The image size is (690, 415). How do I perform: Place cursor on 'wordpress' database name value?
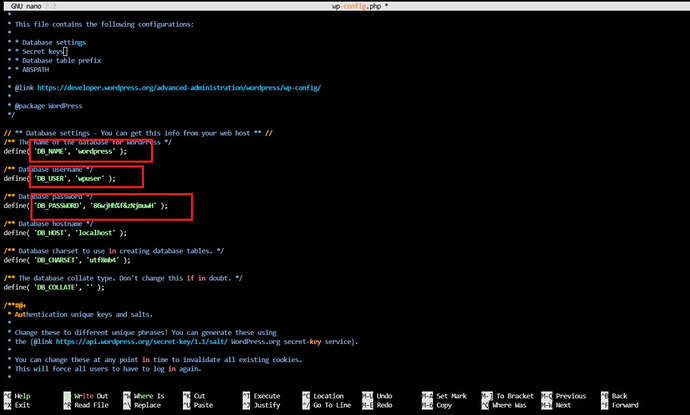[95, 151]
